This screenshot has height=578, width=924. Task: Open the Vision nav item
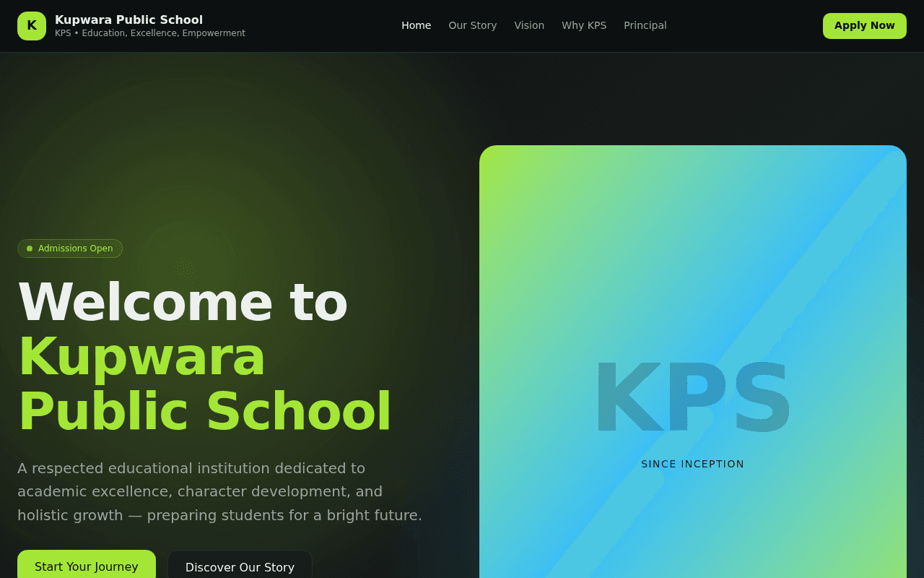(529, 25)
